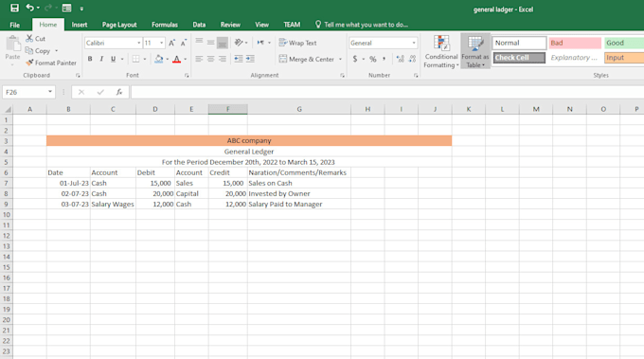Toggle Underline formatting
The height and width of the screenshot is (359, 644).
[x=114, y=59]
